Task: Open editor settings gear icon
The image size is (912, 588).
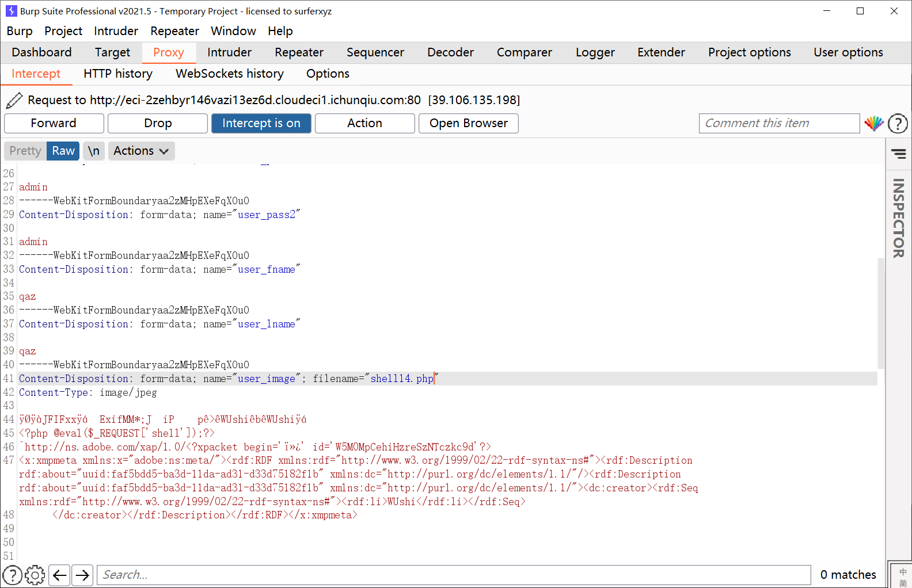Action: 35,575
